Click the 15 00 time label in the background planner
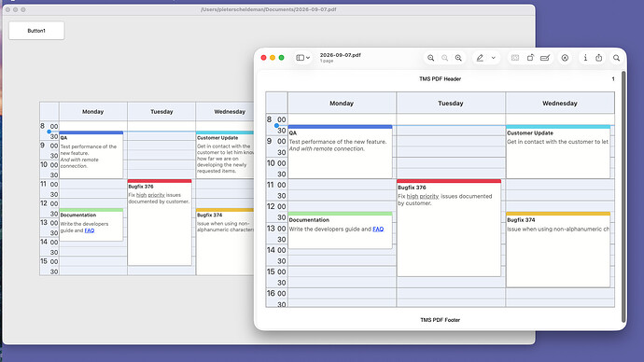 click(49, 261)
